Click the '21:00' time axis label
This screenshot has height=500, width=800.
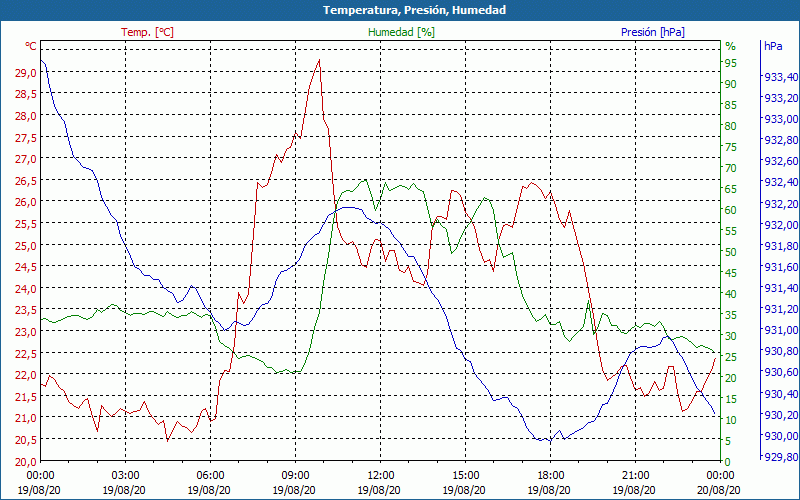(635, 476)
